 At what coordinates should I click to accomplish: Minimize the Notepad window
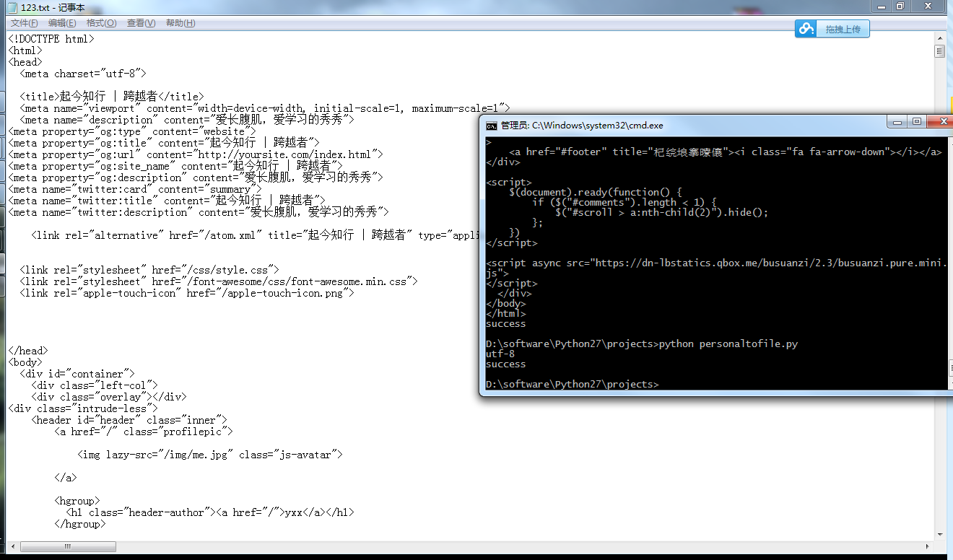[x=880, y=6]
